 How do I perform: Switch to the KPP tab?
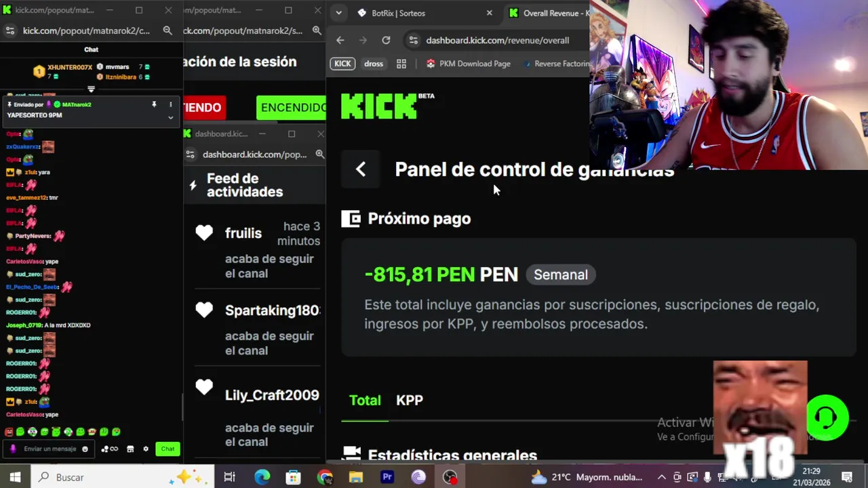point(410,401)
